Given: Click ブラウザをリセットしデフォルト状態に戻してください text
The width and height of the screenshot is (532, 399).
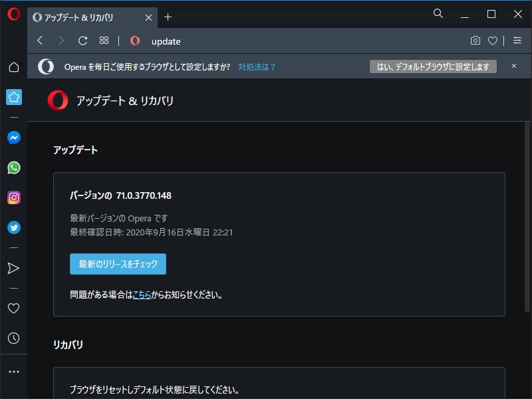Looking at the screenshot, I should click(x=154, y=390).
